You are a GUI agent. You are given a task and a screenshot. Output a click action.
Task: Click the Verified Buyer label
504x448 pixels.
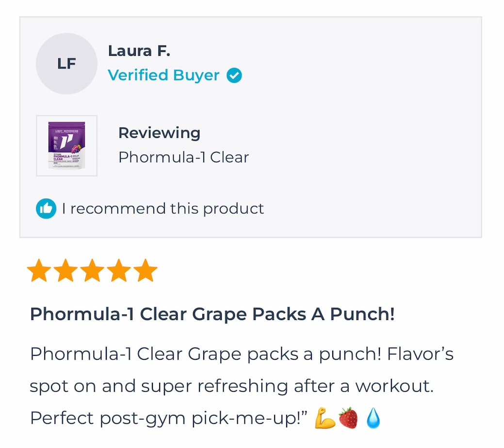point(163,75)
